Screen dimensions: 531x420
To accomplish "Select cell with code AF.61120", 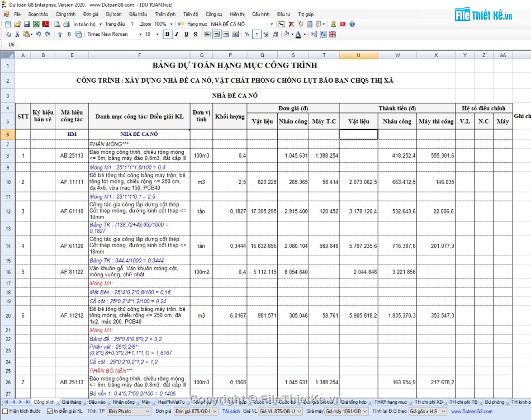I will (72, 246).
